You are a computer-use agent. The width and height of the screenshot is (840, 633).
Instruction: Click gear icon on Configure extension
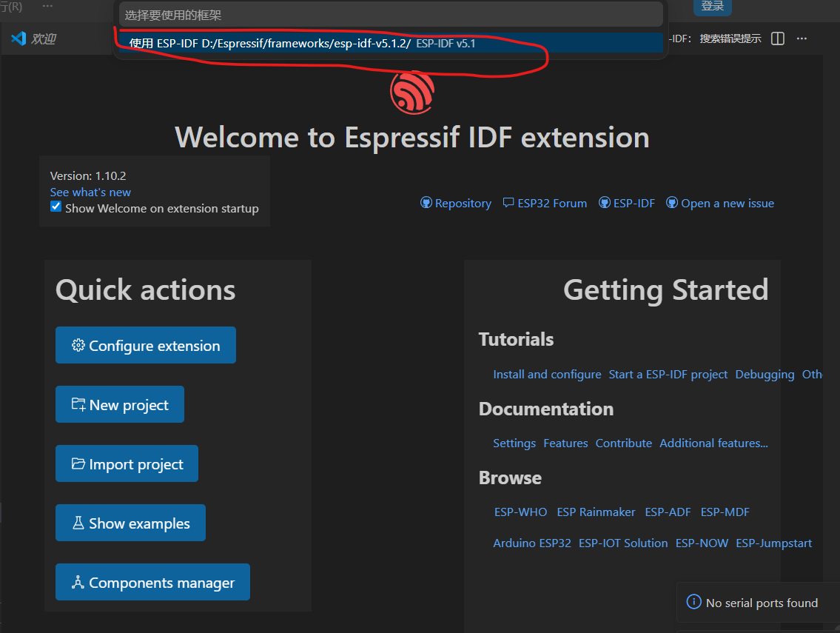78,345
